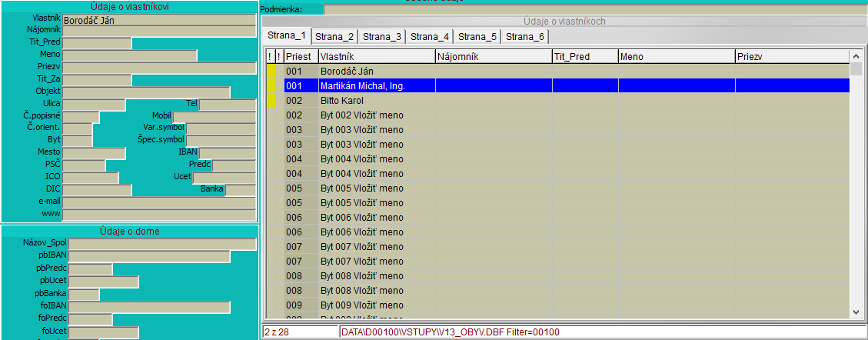Image resolution: width=868 pixels, height=340 pixels.
Task: Click the Názov_Spol input field
Action: tap(162, 245)
